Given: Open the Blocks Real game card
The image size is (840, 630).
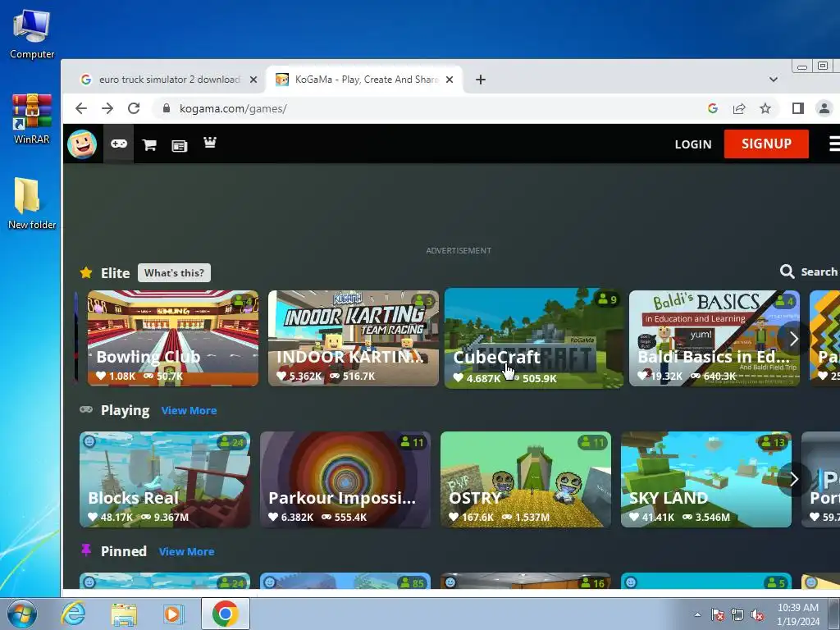Looking at the screenshot, I should [x=164, y=479].
